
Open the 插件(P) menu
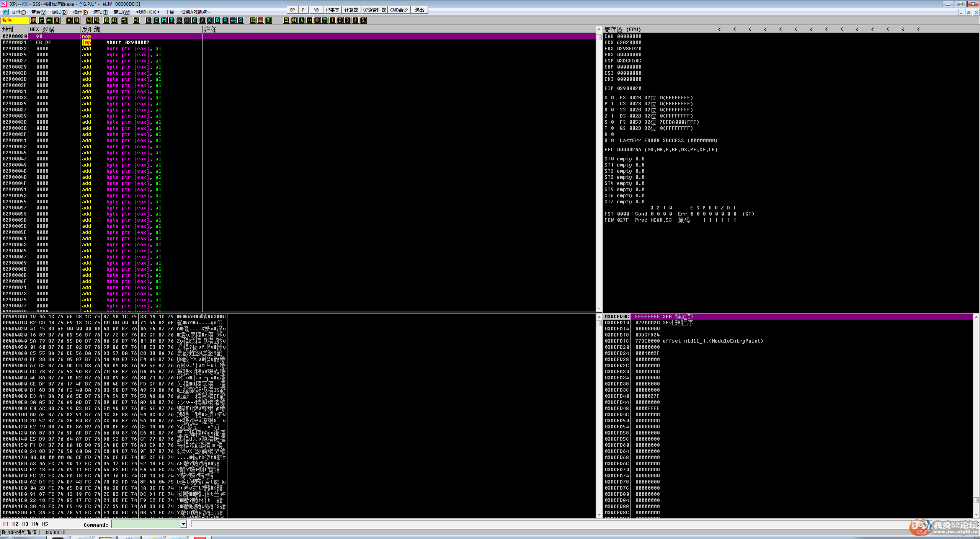(80, 12)
